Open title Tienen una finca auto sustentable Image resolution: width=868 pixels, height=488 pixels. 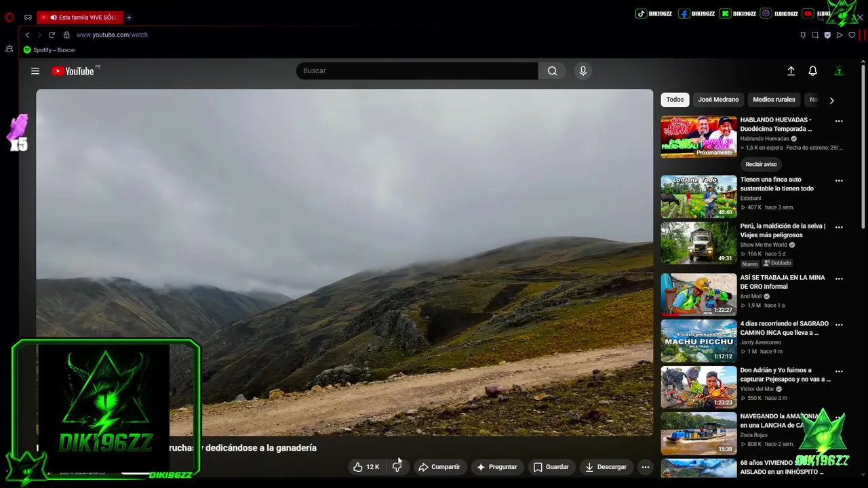click(x=777, y=184)
